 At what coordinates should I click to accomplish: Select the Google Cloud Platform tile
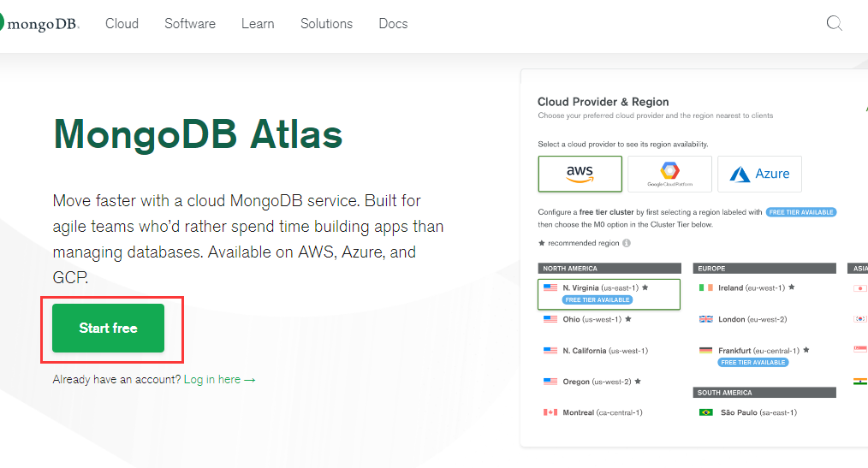(x=669, y=174)
